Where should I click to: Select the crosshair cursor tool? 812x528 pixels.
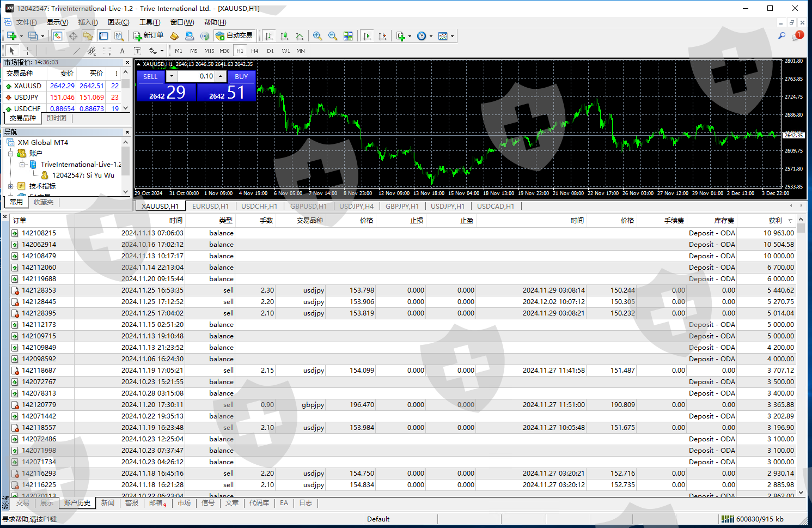(x=27, y=51)
